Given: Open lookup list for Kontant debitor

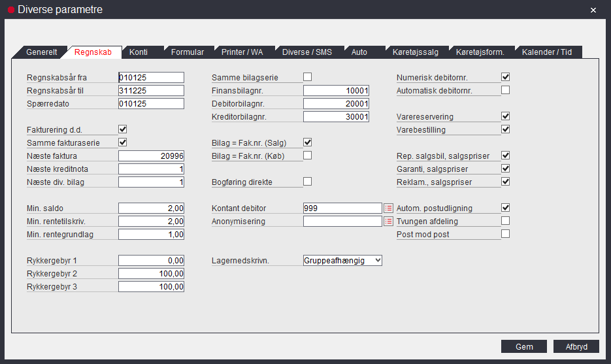Looking at the screenshot, I should [388, 208].
